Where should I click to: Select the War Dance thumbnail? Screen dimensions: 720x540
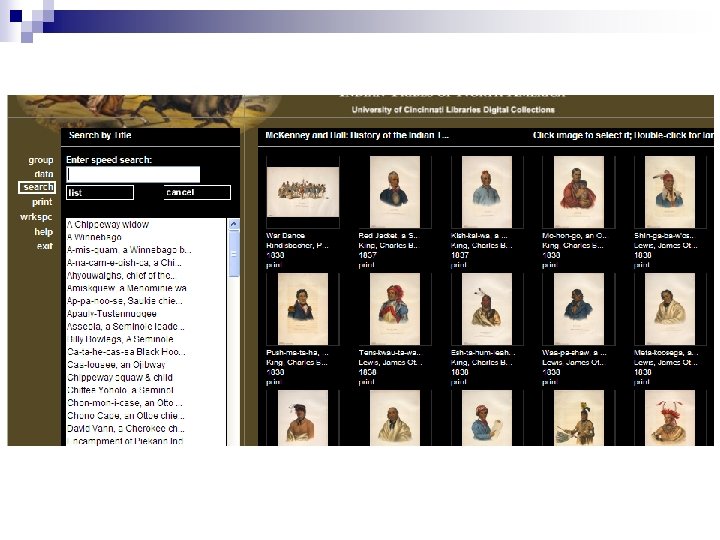(x=303, y=192)
